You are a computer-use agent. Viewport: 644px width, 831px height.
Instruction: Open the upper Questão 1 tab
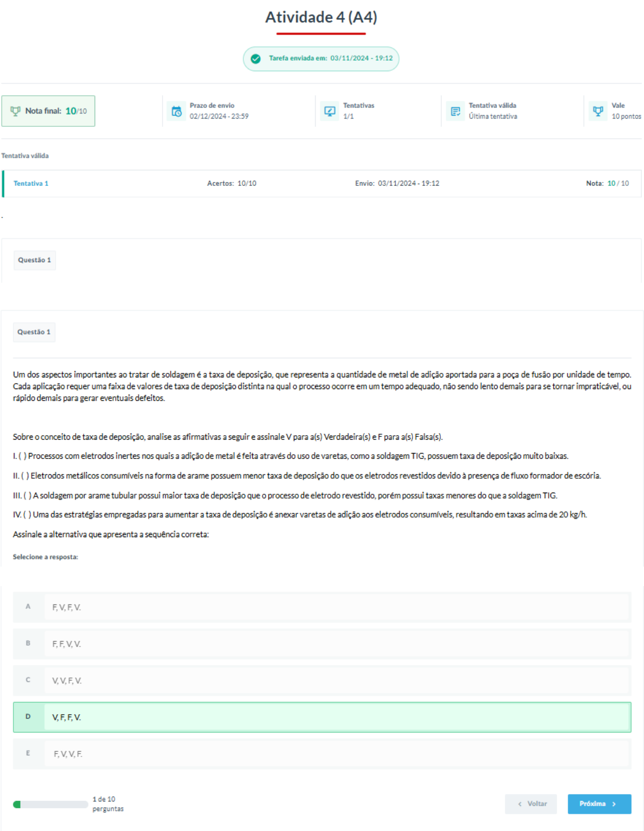point(35,260)
